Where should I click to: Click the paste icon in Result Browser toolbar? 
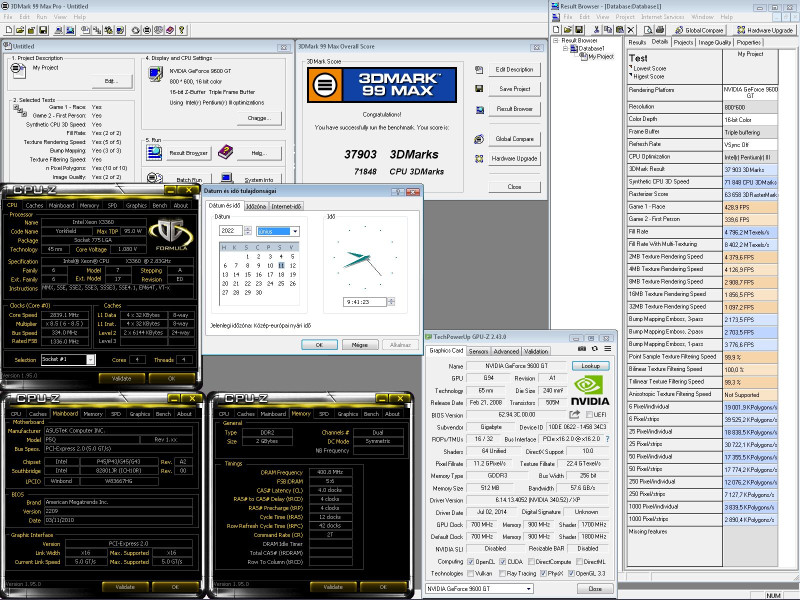coord(619,30)
